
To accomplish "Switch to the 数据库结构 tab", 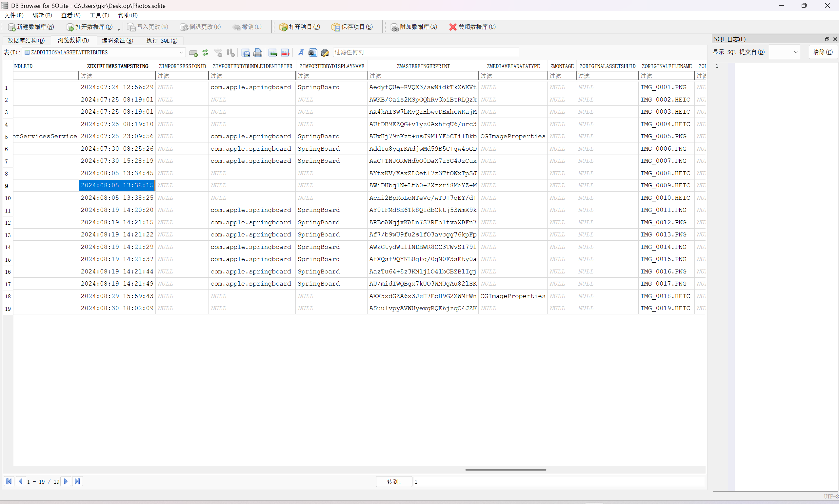I will (x=26, y=40).
